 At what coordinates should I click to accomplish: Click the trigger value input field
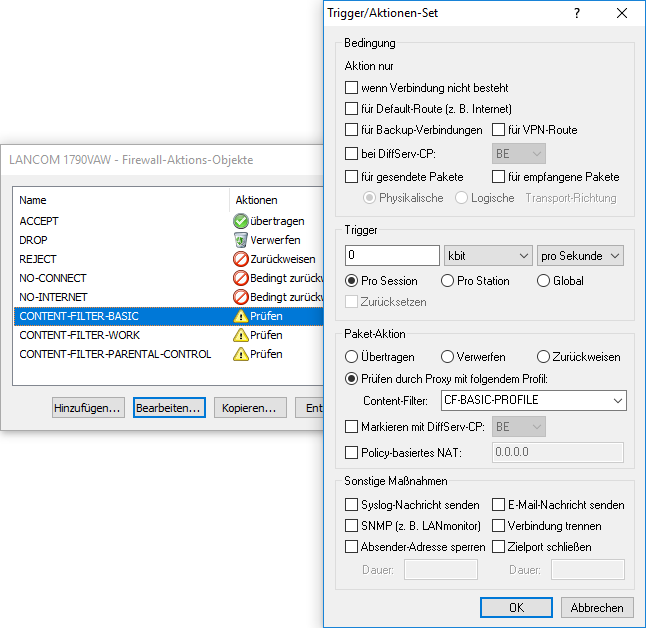(392, 256)
